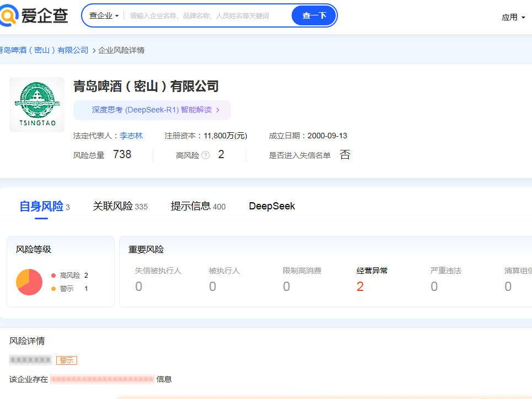Image resolution: width=532 pixels, height=399 pixels.
Task: Click the Tsingtao company logo thumbnail
Action: (37, 105)
